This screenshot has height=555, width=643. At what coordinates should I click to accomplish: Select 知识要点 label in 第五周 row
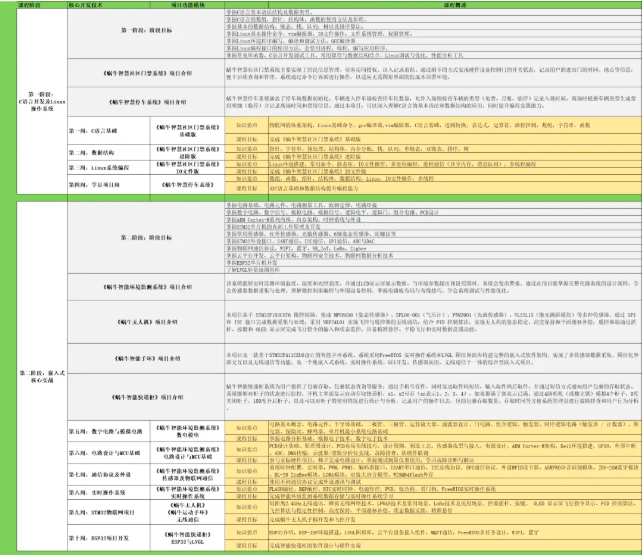246,428
